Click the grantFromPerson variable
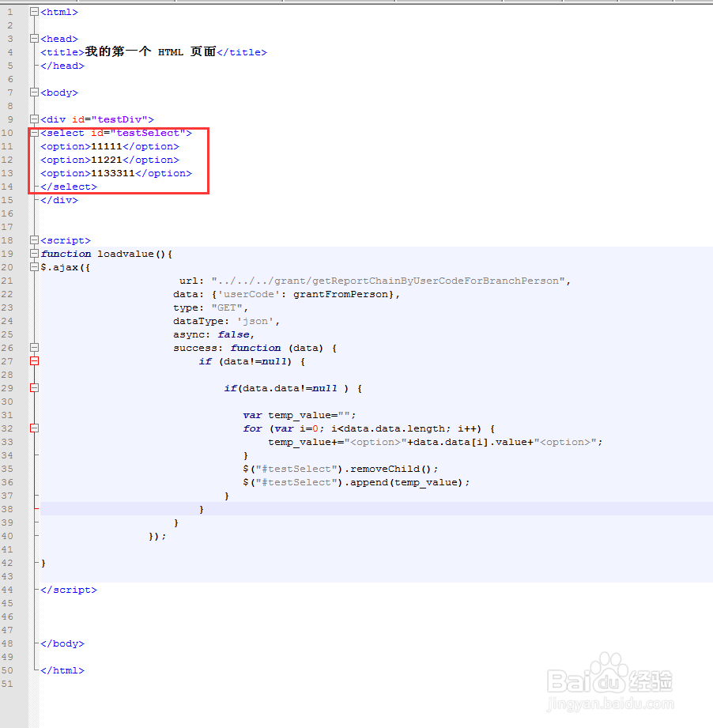713x728 pixels. (x=341, y=294)
